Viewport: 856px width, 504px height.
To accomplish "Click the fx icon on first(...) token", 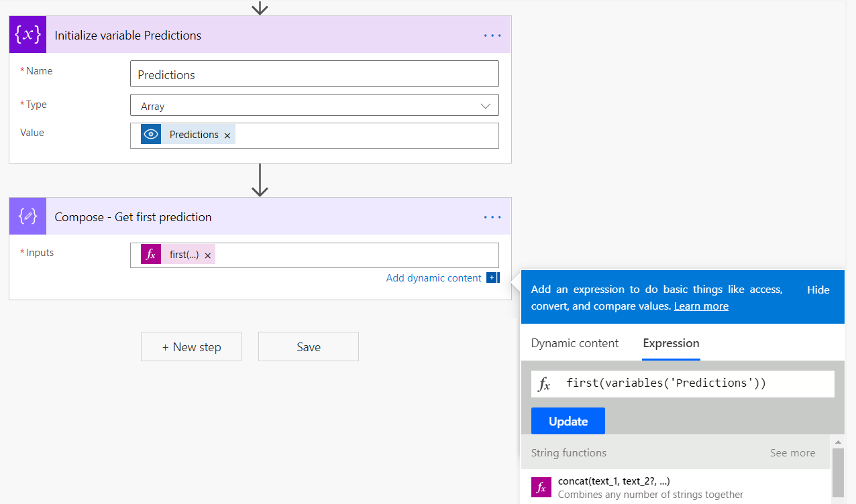I will [151, 255].
